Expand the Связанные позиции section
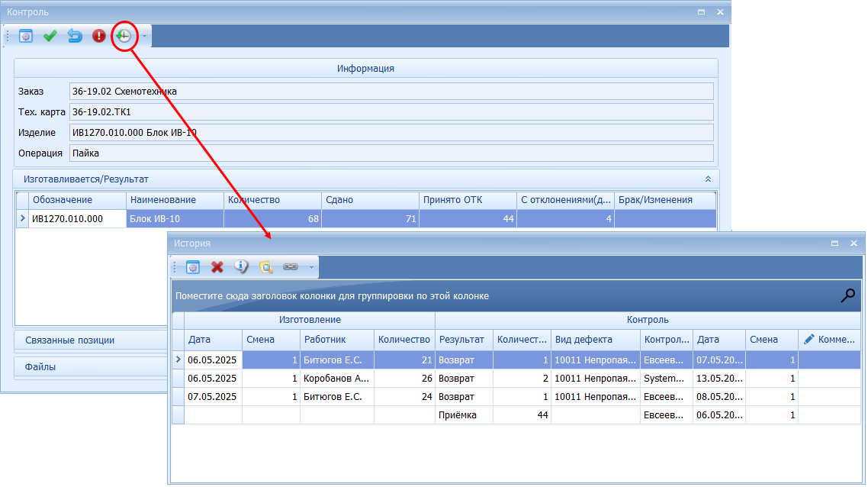Screen dimensions: 868x487 tap(69, 340)
